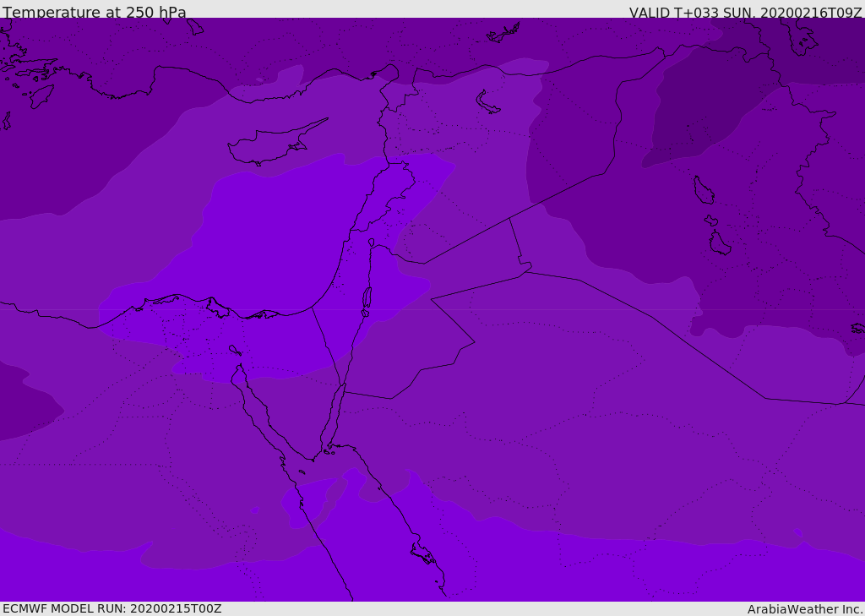Click the Dead Sea outline on map
Screen dimensions: 865x616
[x=367, y=302]
